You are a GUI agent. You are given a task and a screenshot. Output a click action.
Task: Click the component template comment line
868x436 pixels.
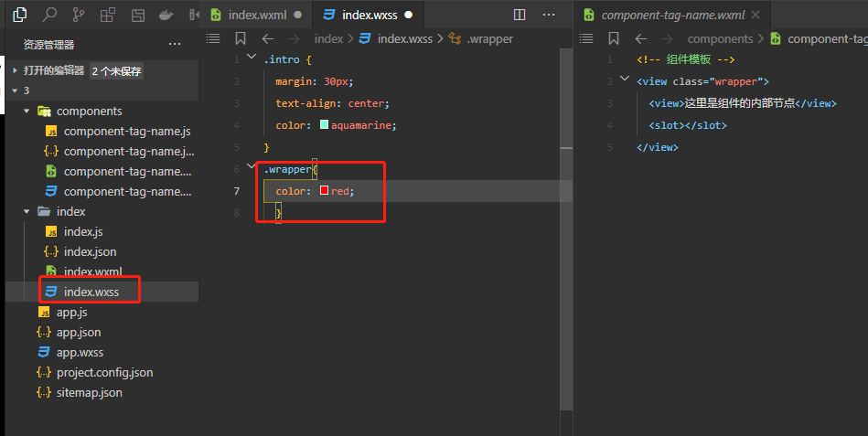[685, 59]
